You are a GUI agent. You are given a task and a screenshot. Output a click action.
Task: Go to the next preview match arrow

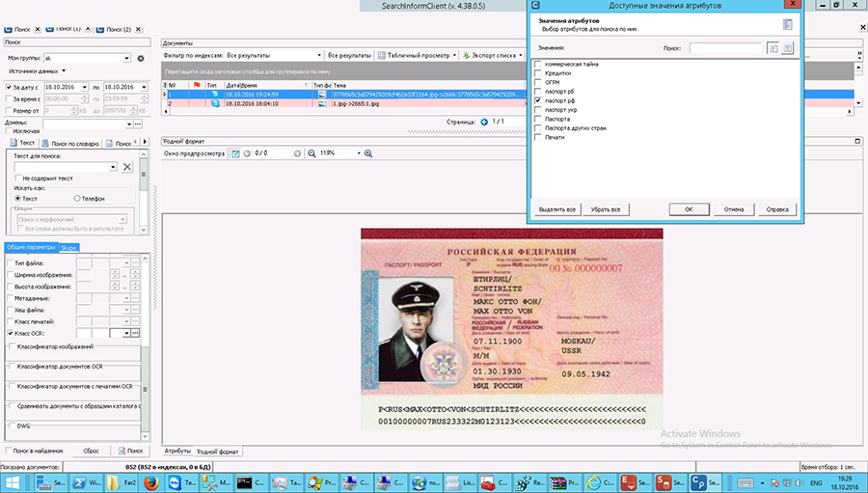[297, 153]
